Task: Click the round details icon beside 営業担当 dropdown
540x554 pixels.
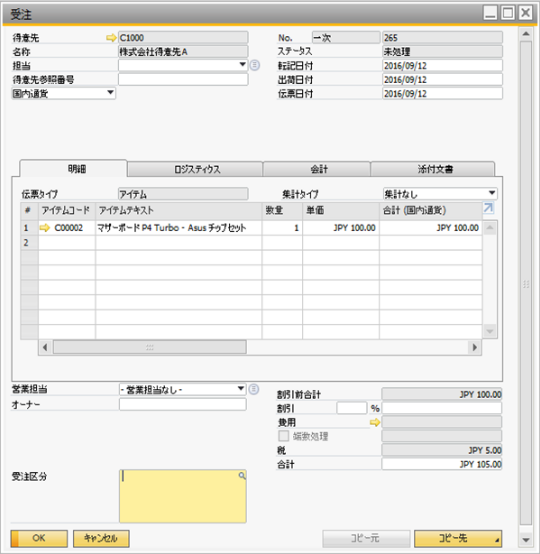Action: (254, 389)
